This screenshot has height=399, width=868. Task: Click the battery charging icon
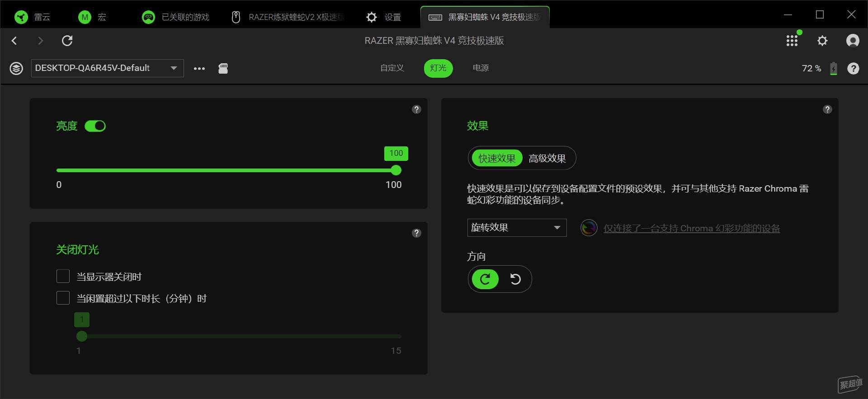point(834,69)
